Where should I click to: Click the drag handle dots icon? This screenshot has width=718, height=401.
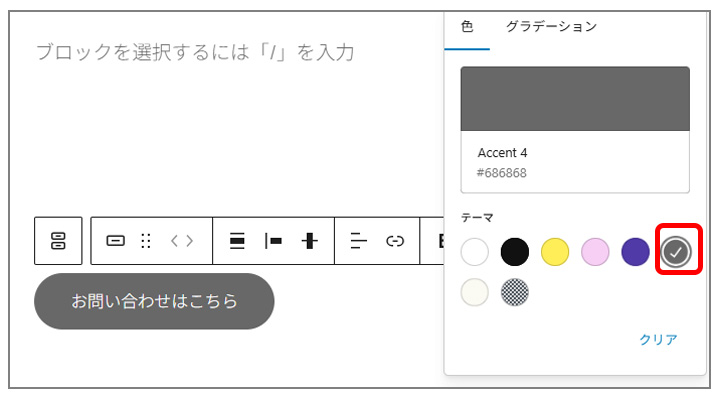click(146, 241)
